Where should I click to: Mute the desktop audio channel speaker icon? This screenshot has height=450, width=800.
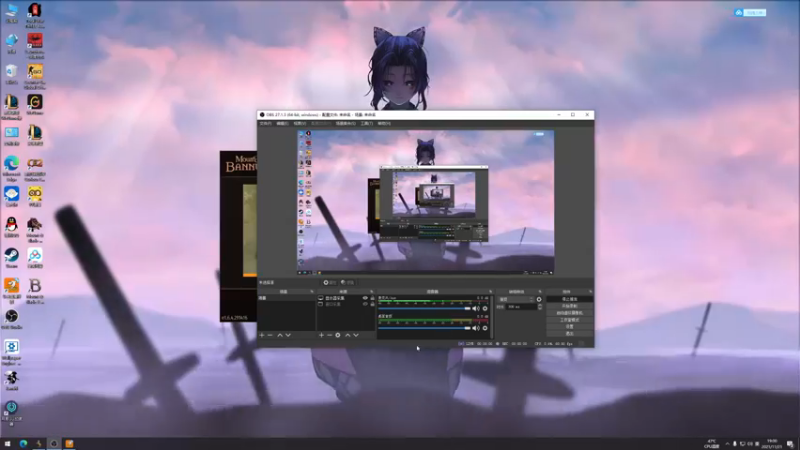pyautogui.click(x=476, y=328)
